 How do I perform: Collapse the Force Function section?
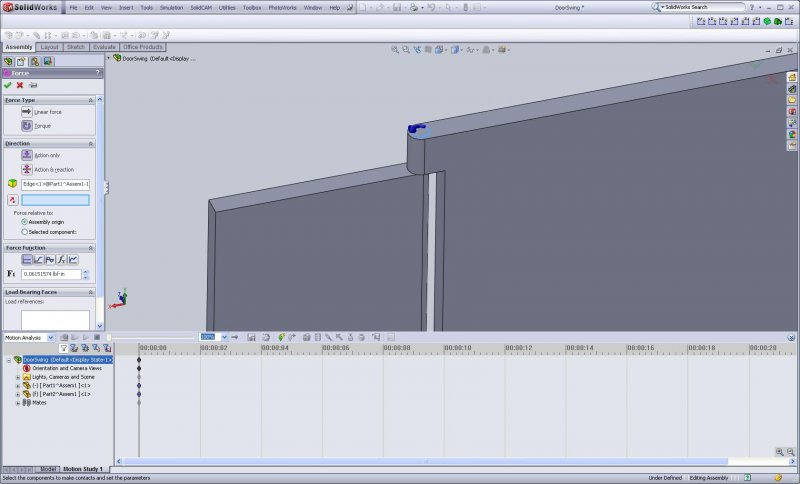(x=91, y=248)
